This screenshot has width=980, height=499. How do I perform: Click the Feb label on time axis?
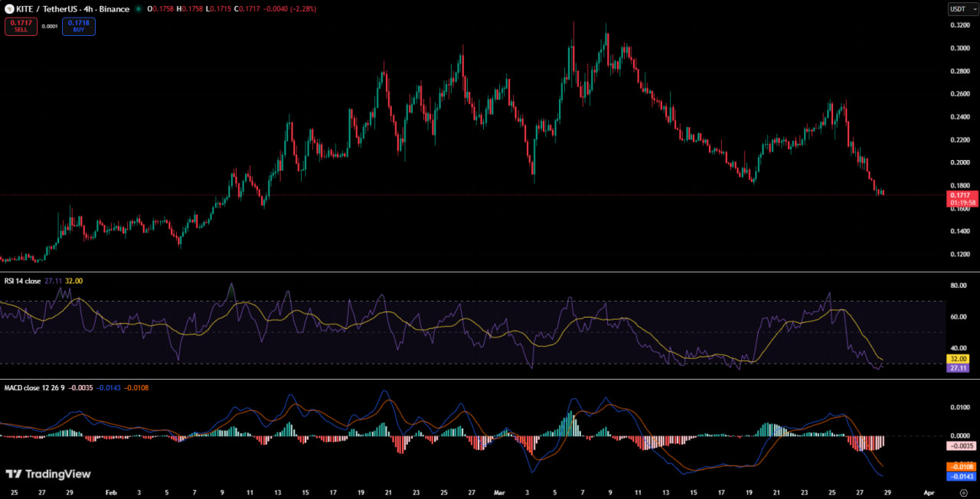pos(111,494)
